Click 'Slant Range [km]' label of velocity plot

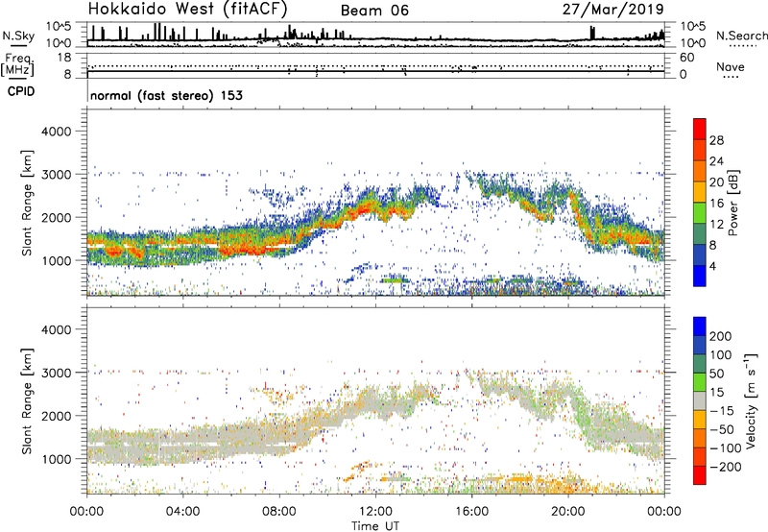[x=27, y=401]
